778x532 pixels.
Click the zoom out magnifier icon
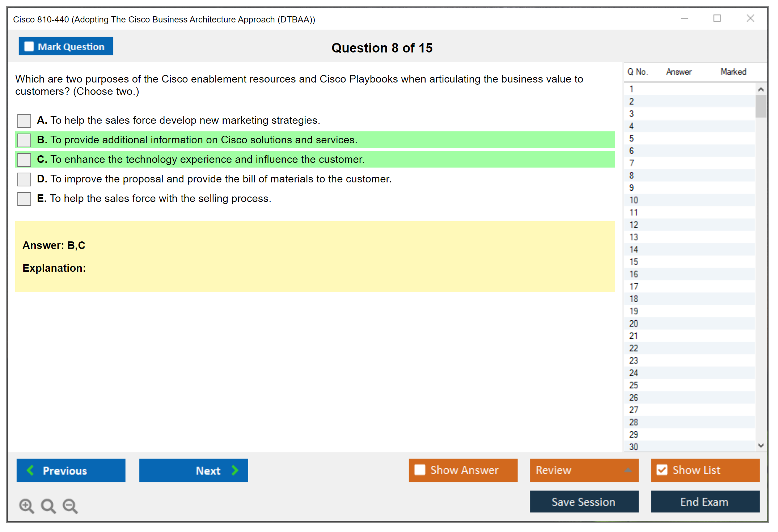(x=70, y=506)
